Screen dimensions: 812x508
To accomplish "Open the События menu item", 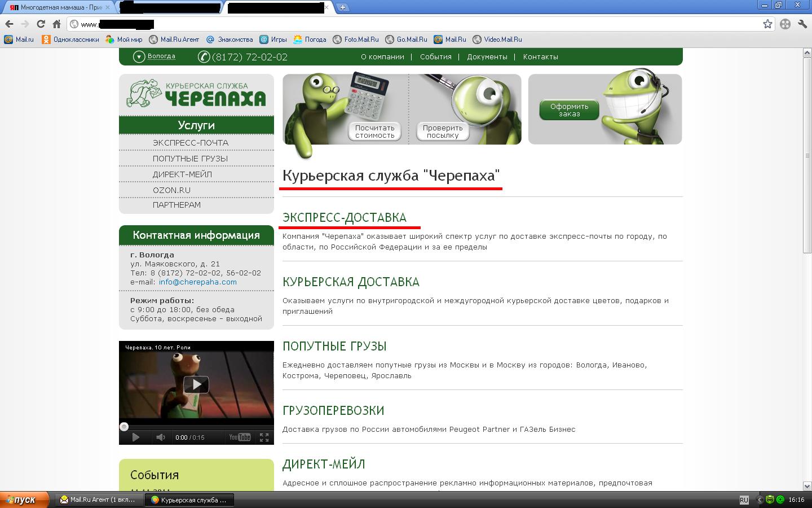I will pos(435,57).
